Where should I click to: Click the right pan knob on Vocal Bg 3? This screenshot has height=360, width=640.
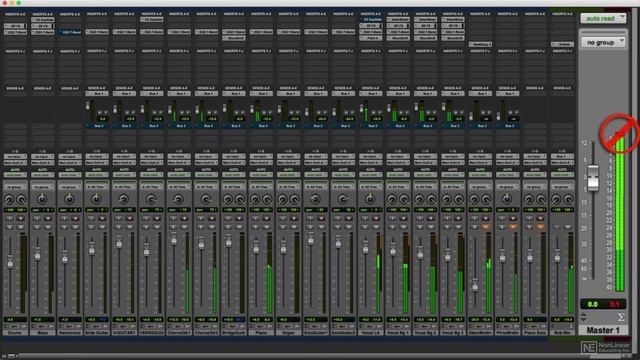pos(459,199)
